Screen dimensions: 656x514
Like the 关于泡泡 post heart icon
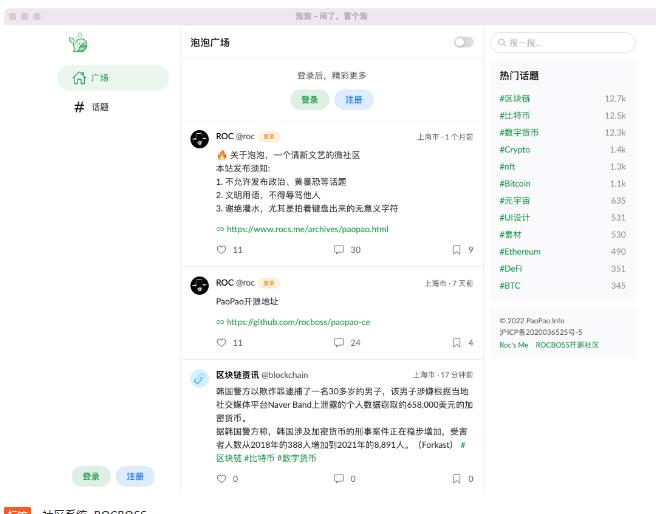[221, 250]
